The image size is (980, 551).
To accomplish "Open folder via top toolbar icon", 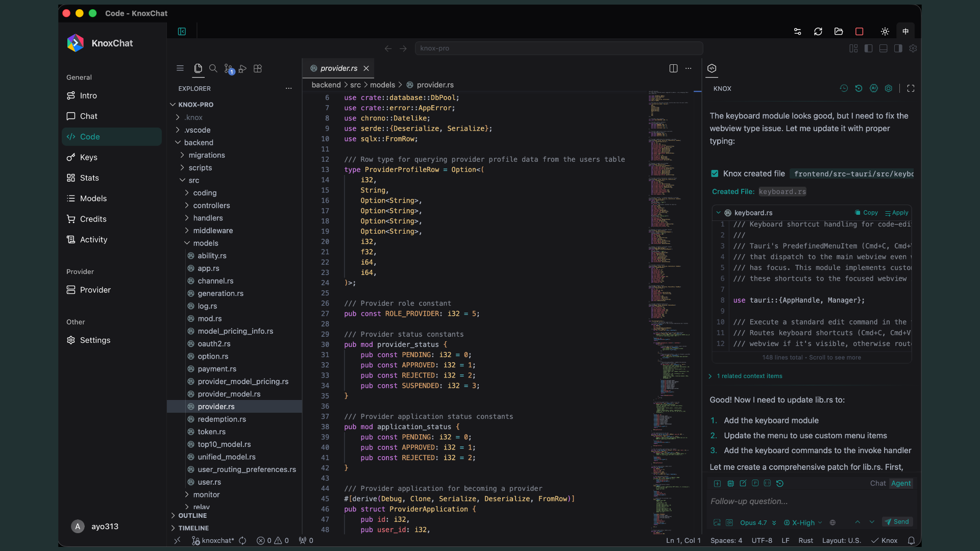I will pos(839,32).
